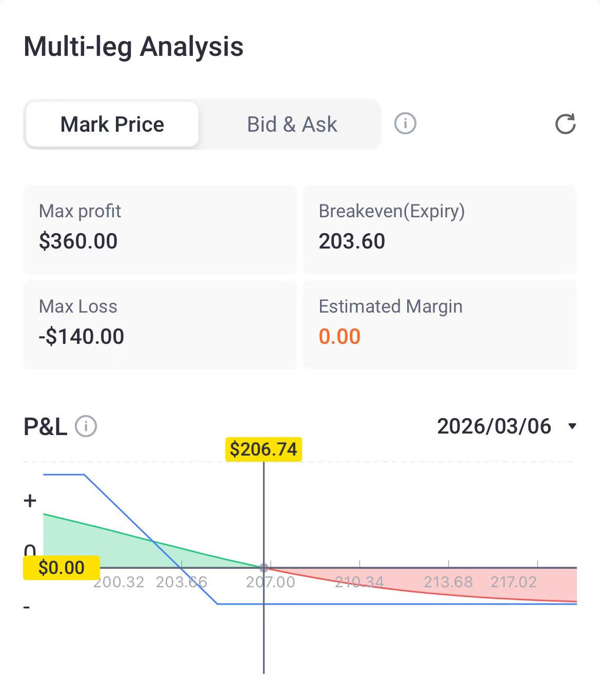The height and width of the screenshot is (700, 600).
Task: Switch to Mark Price tab
Action: tap(112, 125)
